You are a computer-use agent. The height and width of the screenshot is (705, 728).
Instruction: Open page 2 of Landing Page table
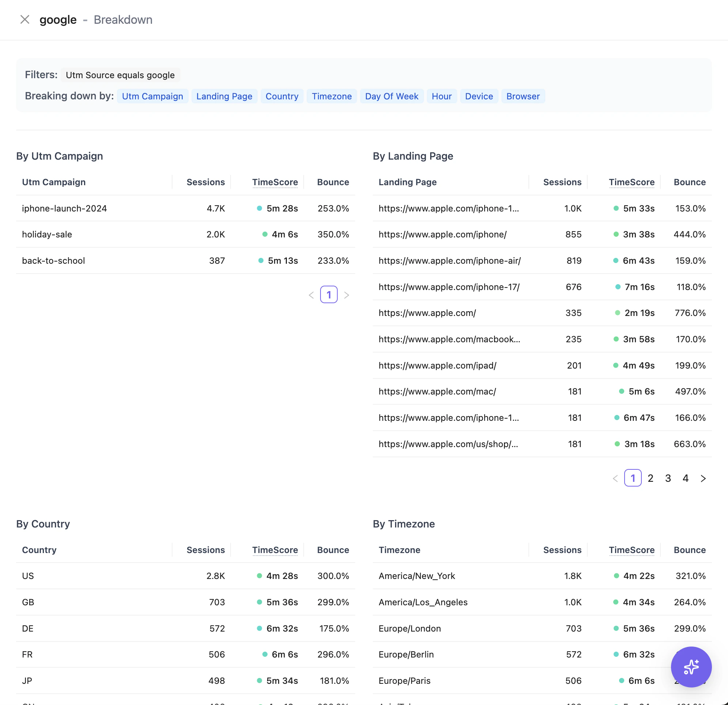pyautogui.click(x=651, y=478)
